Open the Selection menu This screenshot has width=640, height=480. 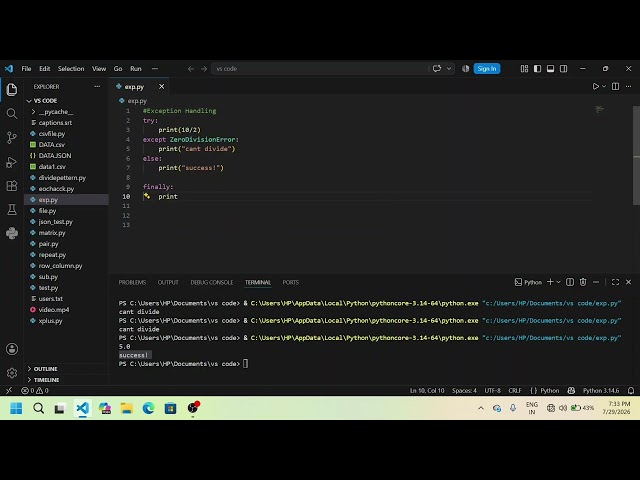pos(71,69)
